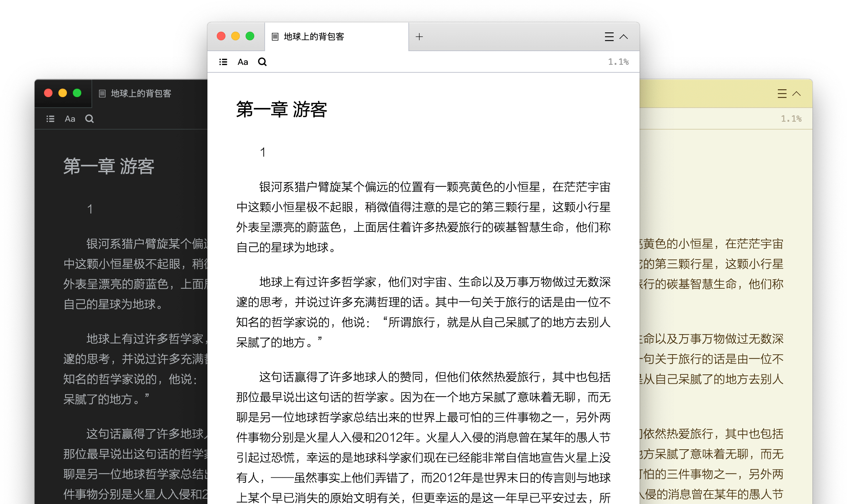
Task: Click 1.1% progress in sepia window
Action: click(791, 119)
